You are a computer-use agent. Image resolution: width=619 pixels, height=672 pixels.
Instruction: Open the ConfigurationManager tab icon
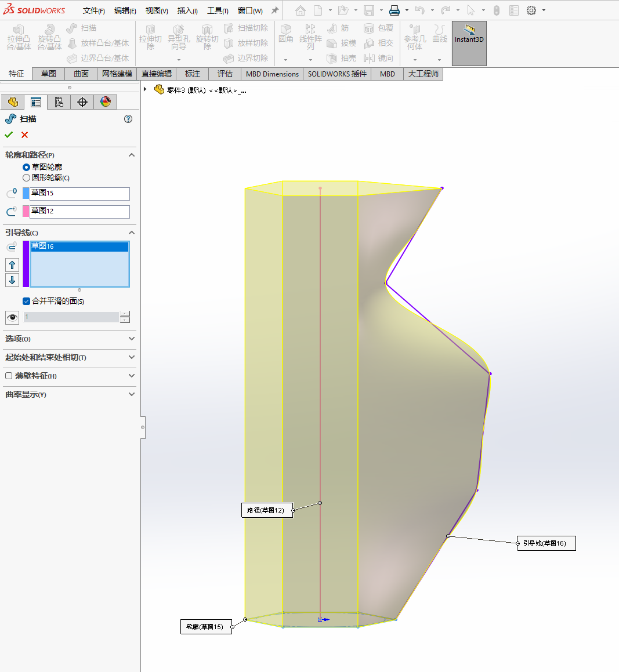pos(59,102)
